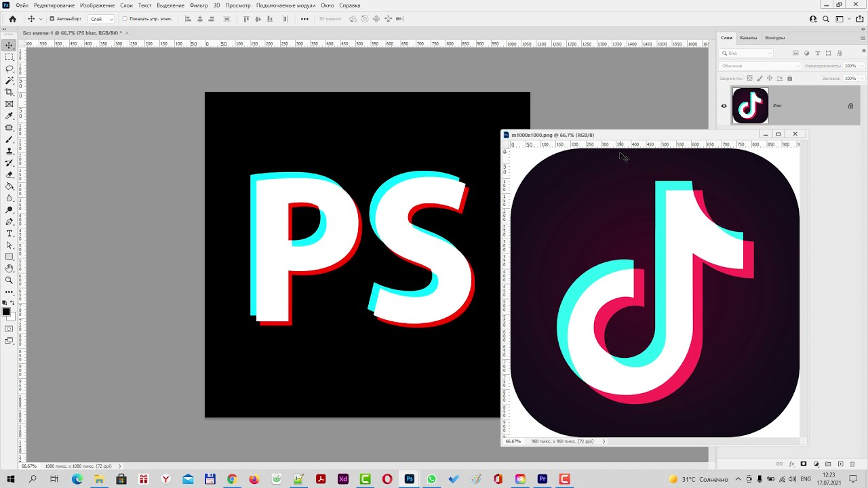Switch to the Контуры tab
This screenshot has height=488, width=868.
tap(774, 38)
